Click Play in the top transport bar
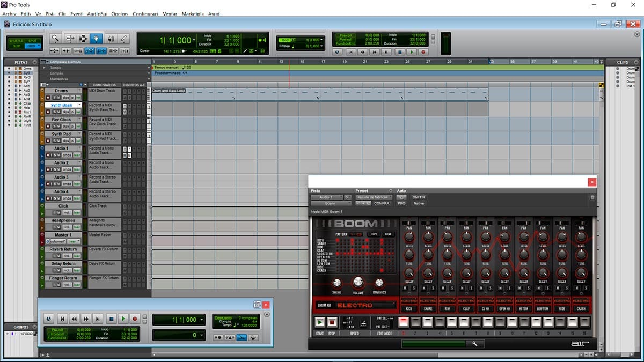Screen dimensions: 644x362 point(411,52)
